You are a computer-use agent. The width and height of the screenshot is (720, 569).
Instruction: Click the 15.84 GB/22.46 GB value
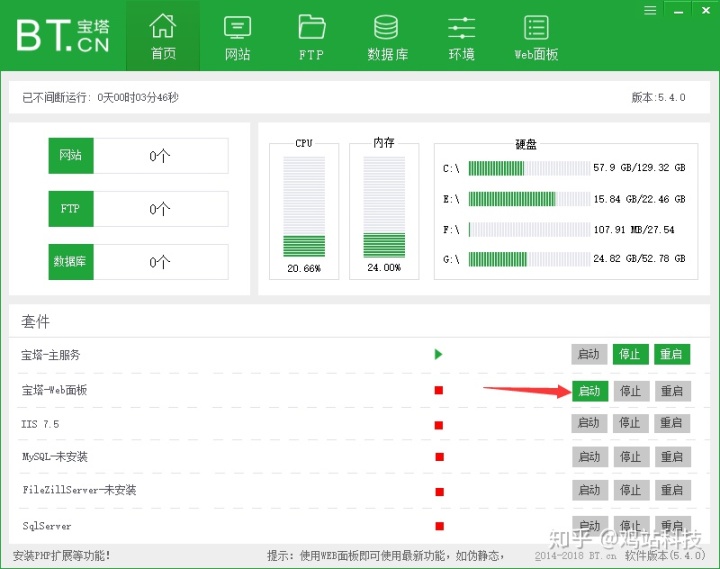[x=639, y=199]
